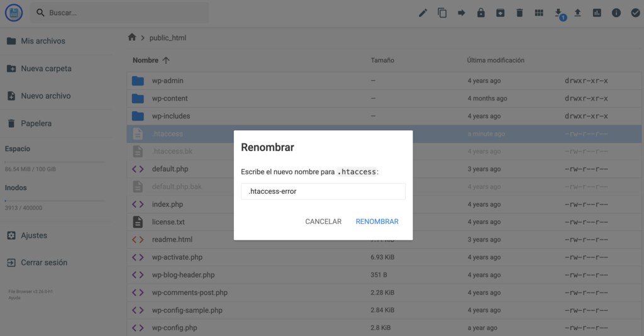Click the public_html breadcrumb
Screen dimensions: 644x336
pos(167,38)
